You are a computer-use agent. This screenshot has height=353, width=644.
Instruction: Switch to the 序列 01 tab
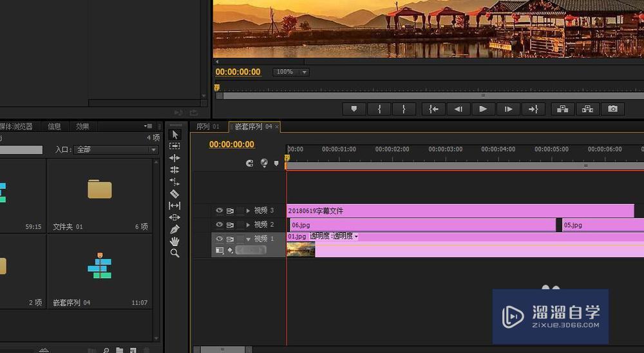(x=207, y=127)
